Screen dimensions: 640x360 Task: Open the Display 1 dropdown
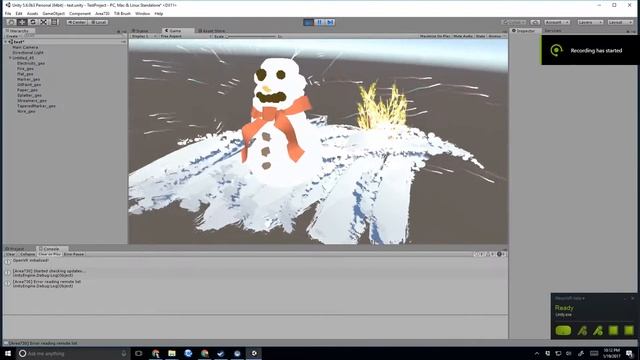click(144, 36)
